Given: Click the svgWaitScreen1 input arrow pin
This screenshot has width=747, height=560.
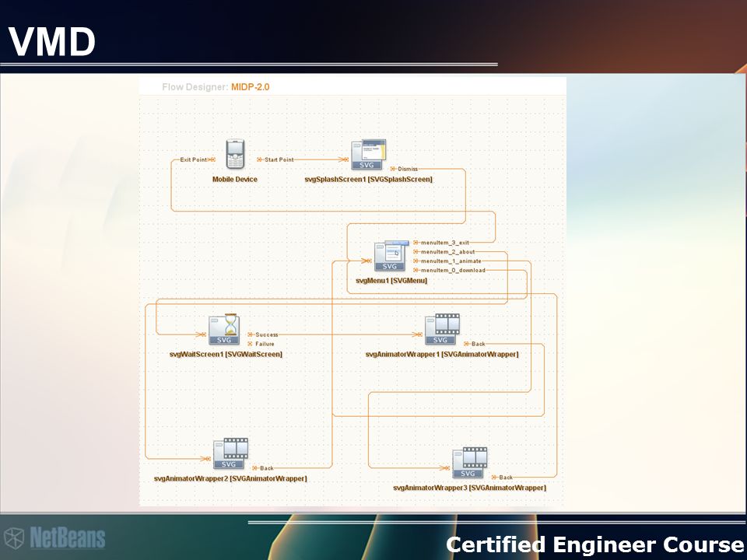Looking at the screenshot, I should tap(202, 334).
